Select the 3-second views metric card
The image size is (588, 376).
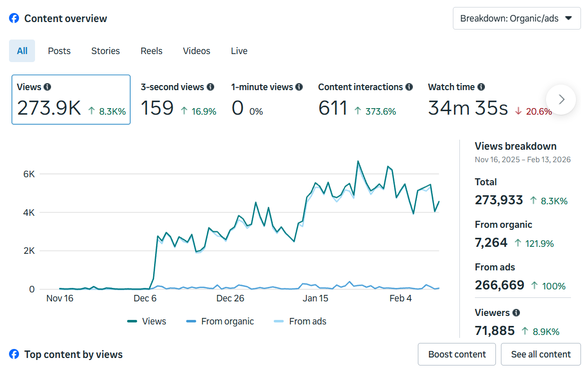[x=178, y=99]
